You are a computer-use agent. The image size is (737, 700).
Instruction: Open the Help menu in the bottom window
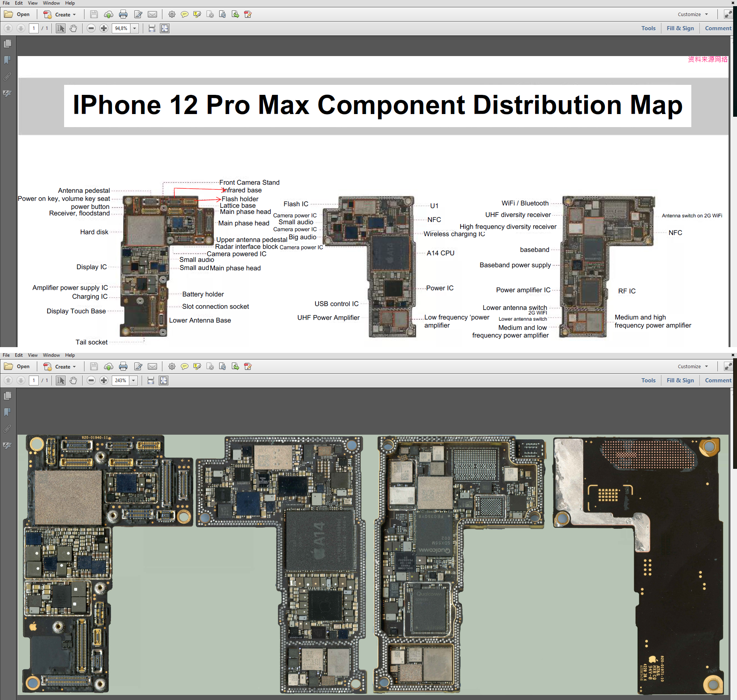tap(70, 355)
